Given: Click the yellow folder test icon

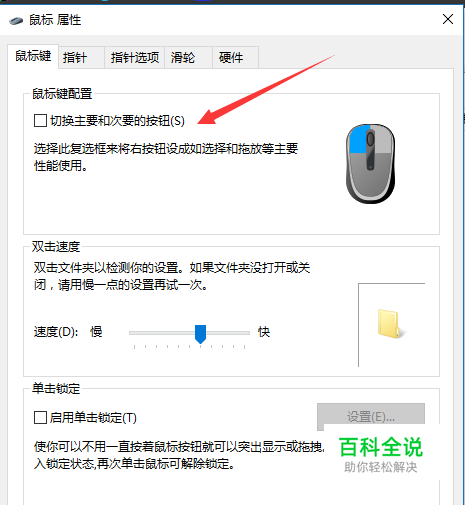Looking at the screenshot, I should click(390, 324).
